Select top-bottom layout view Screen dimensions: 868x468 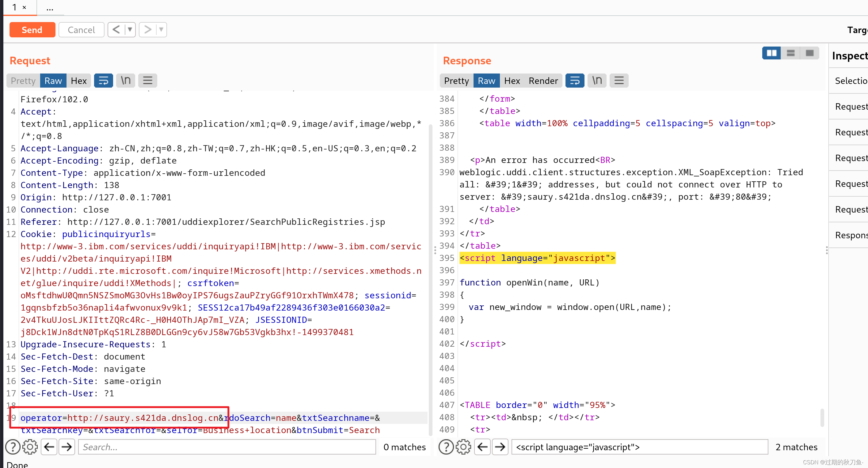tap(790, 53)
